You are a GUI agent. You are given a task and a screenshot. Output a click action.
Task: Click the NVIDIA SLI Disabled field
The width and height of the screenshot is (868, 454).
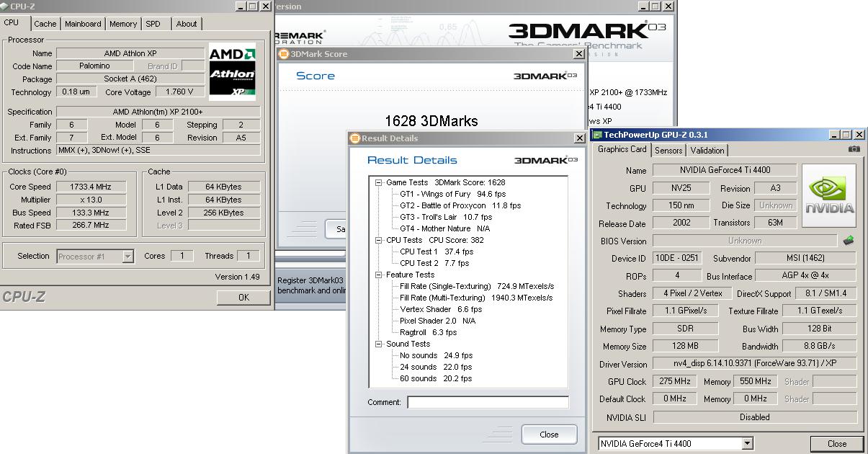[x=755, y=417]
